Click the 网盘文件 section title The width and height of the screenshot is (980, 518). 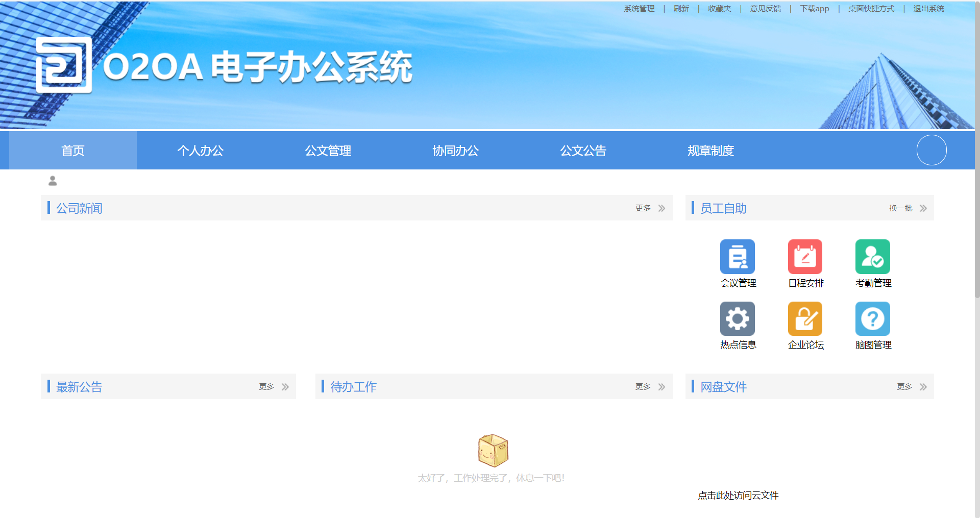723,387
